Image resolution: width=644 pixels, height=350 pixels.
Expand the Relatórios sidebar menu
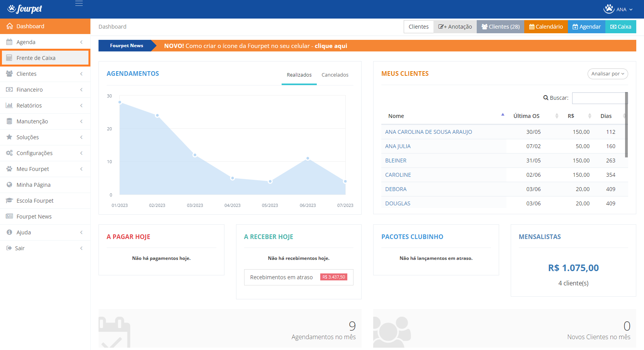coord(82,106)
